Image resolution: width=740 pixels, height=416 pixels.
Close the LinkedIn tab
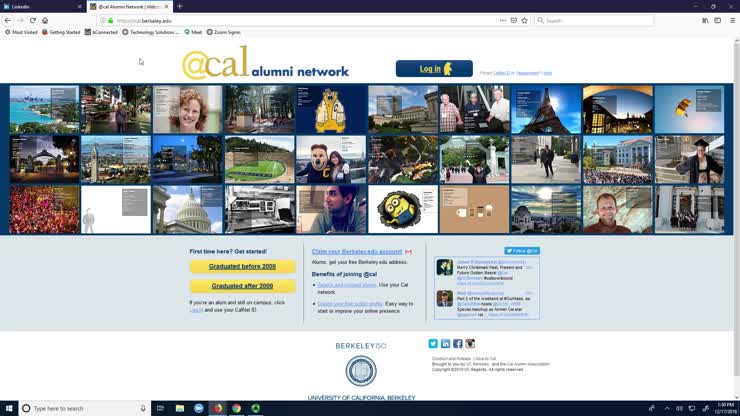[x=79, y=7]
